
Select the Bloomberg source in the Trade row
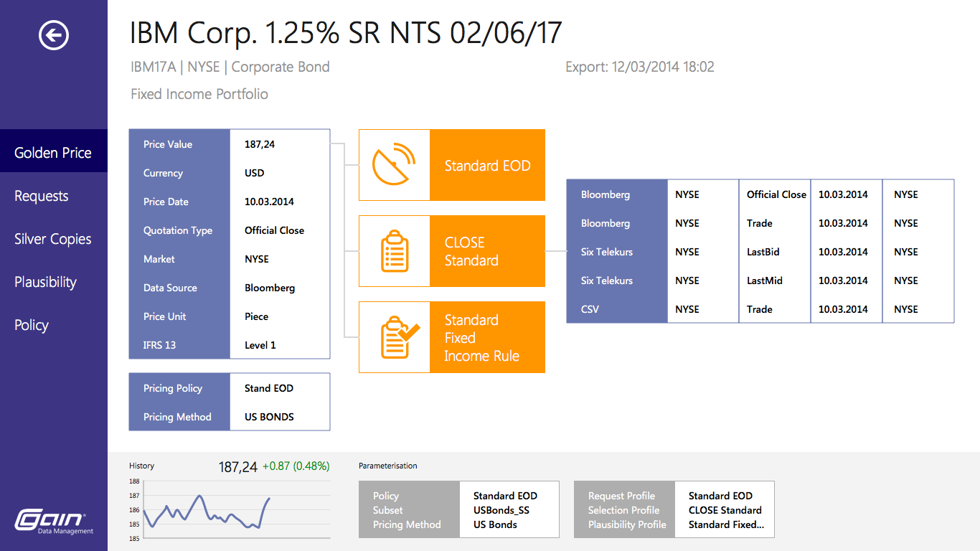pos(606,223)
